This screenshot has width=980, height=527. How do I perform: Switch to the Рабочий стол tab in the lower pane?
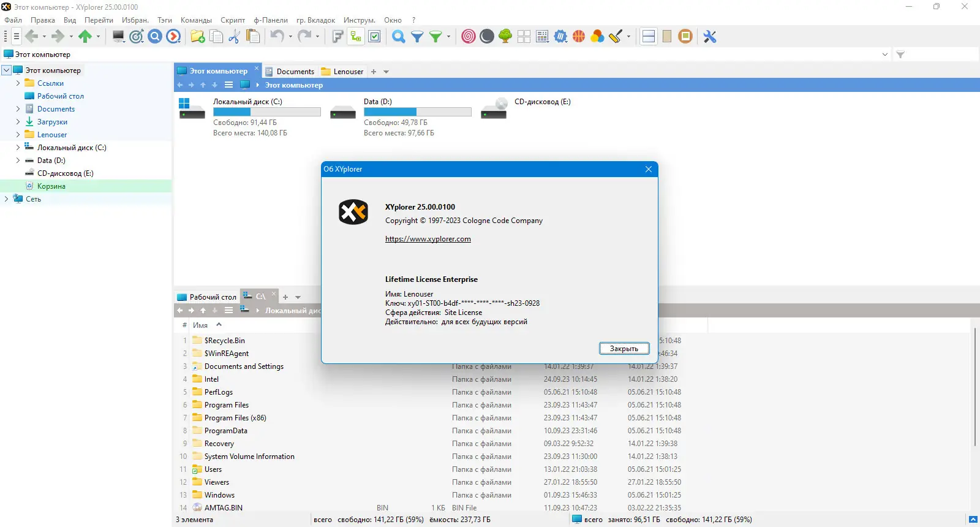point(206,297)
